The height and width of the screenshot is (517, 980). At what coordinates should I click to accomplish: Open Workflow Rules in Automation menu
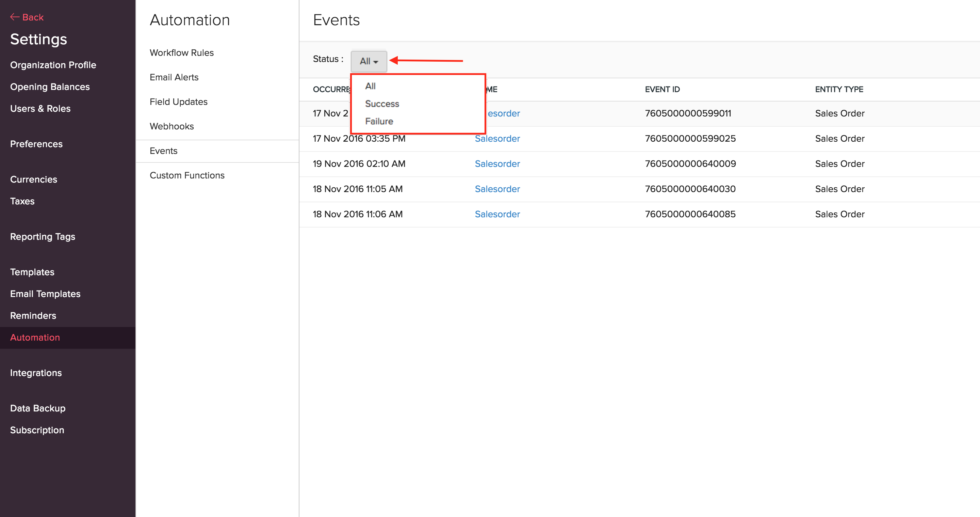[x=181, y=52]
